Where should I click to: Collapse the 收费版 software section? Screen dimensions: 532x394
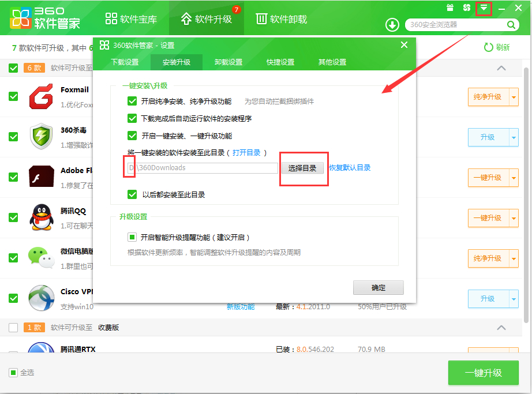(x=501, y=328)
